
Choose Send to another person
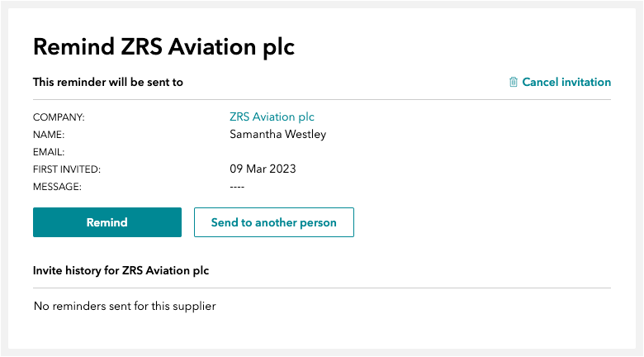click(274, 222)
